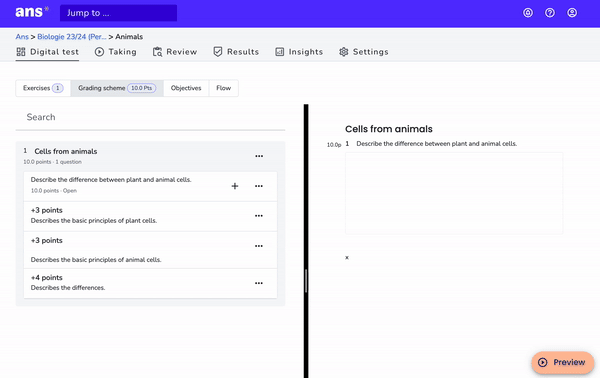Open options for plant cells criterion
Viewport: 600px width, 378px height.
click(259, 216)
